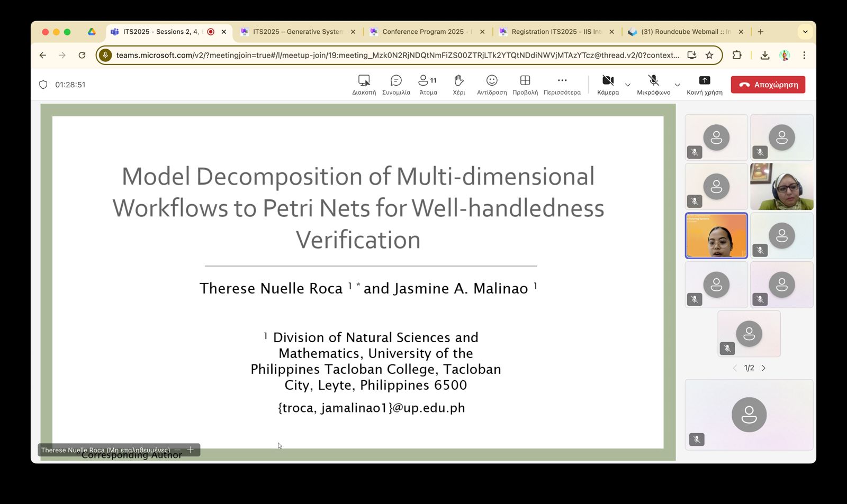Toggle the Κάμερα camera on

tap(608, 85)
